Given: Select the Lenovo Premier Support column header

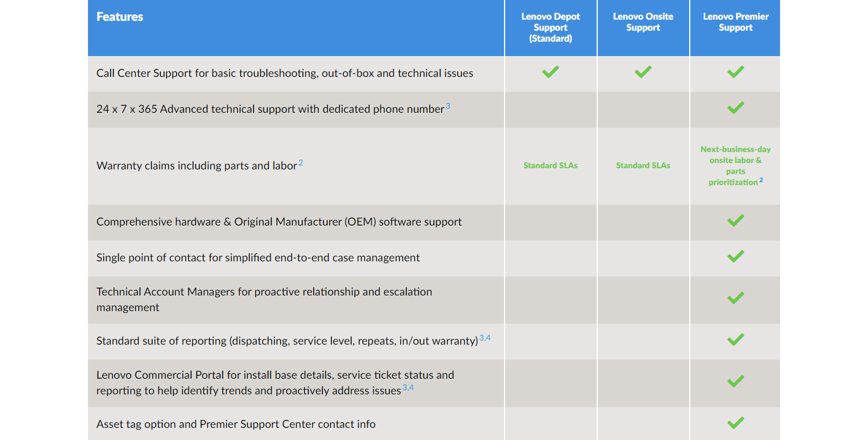Looking at the screenshot, I should pyautogui.click(x=735, y=22).
